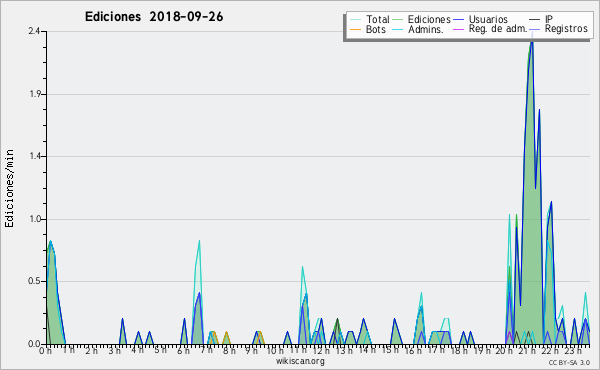Click the Bots orange legend line
This screenshot has width=600, height=370.
(x=355, y=29)
